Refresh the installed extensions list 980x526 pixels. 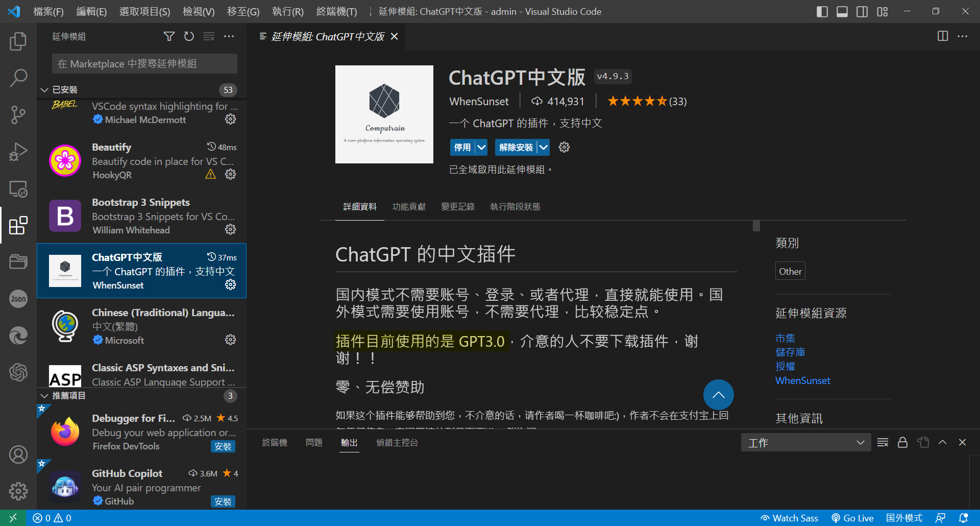189,36
